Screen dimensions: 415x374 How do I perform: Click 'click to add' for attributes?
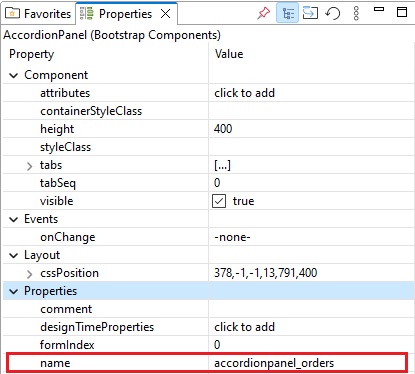pos(244,93)
